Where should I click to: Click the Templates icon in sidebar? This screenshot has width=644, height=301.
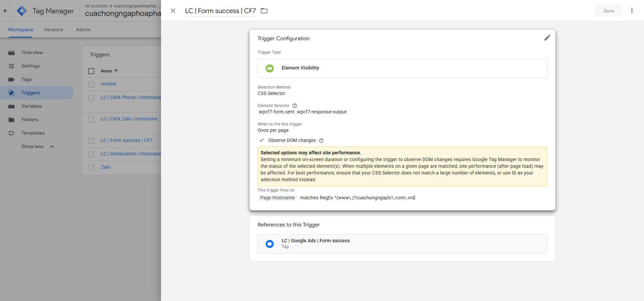click(11, 133)
